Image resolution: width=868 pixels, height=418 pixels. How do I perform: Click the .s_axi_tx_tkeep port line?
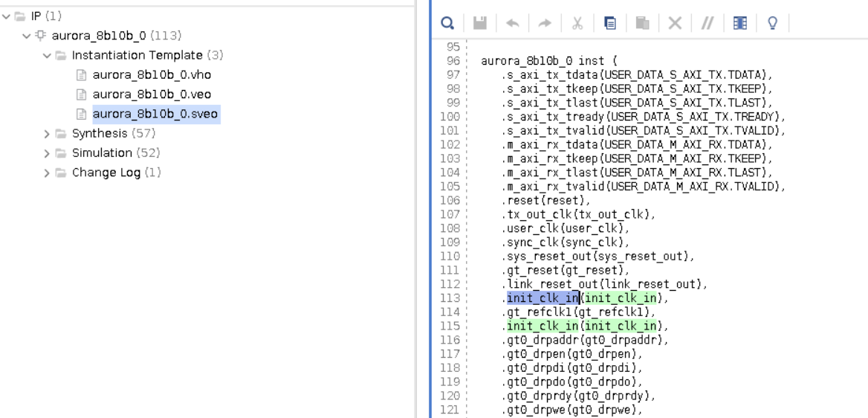pyautogui.click(x=637, y=89)
